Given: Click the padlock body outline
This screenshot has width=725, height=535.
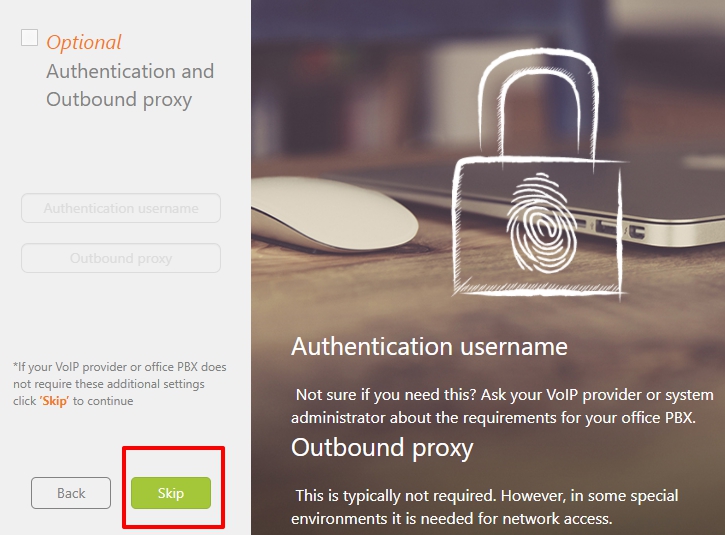Looking at the screenshot, I should [x=539, y=227].
